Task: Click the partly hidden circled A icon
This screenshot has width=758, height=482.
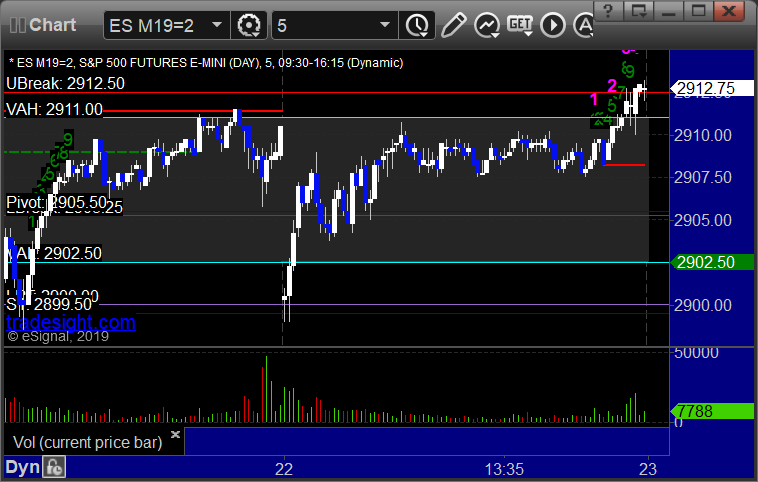Action: coord(583,25)
